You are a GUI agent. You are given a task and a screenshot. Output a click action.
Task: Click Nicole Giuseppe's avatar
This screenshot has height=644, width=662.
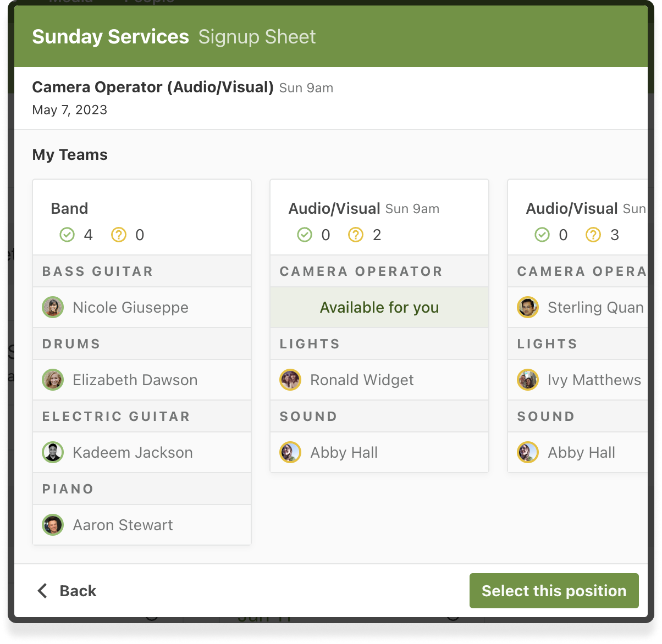(53, 308)
